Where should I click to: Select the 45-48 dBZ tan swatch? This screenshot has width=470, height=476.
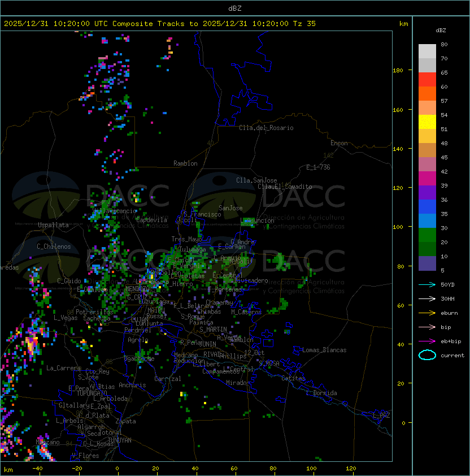click(427, 150)
